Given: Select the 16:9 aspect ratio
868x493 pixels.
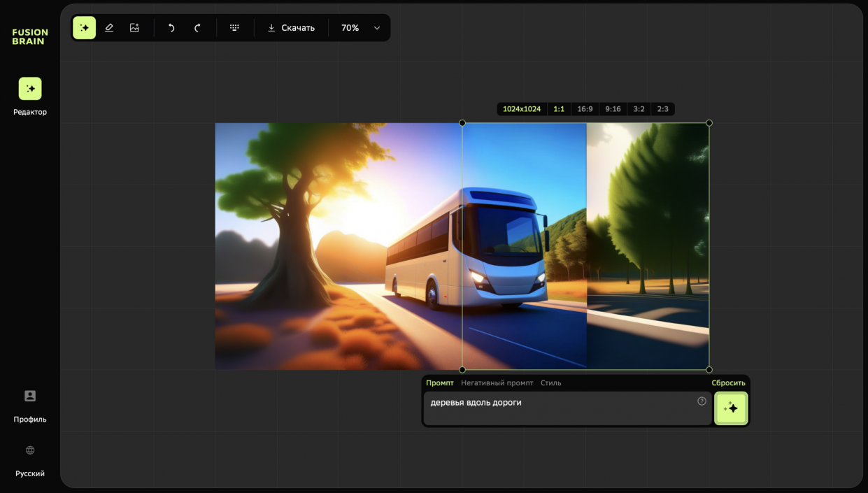Looking at the screenshot, I should [585, 109].
